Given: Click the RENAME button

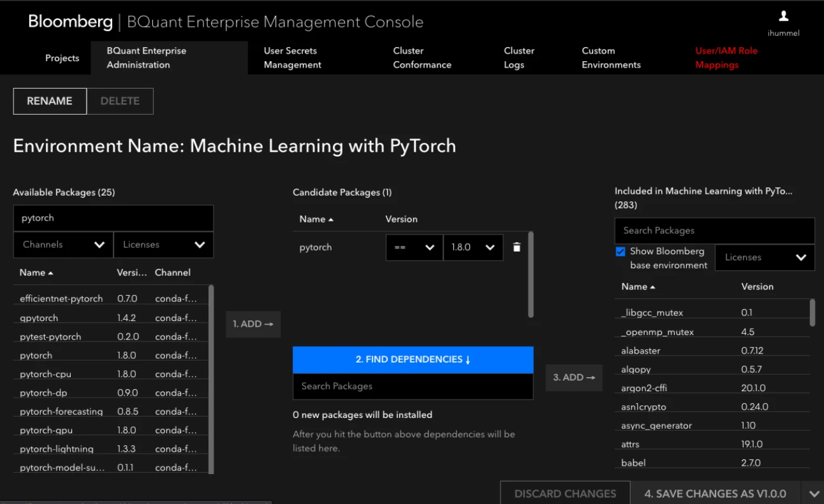Looking at the screenshot, I should click(49, 101).
